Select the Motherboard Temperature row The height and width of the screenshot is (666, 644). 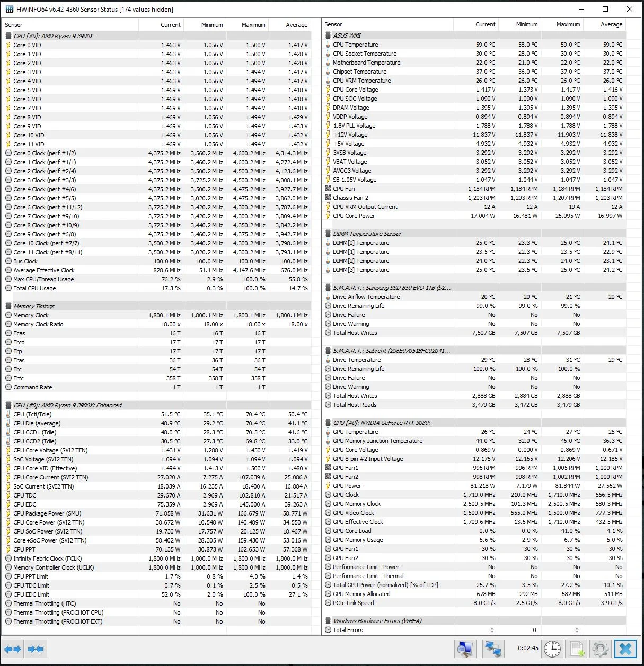tap(475, 63)
